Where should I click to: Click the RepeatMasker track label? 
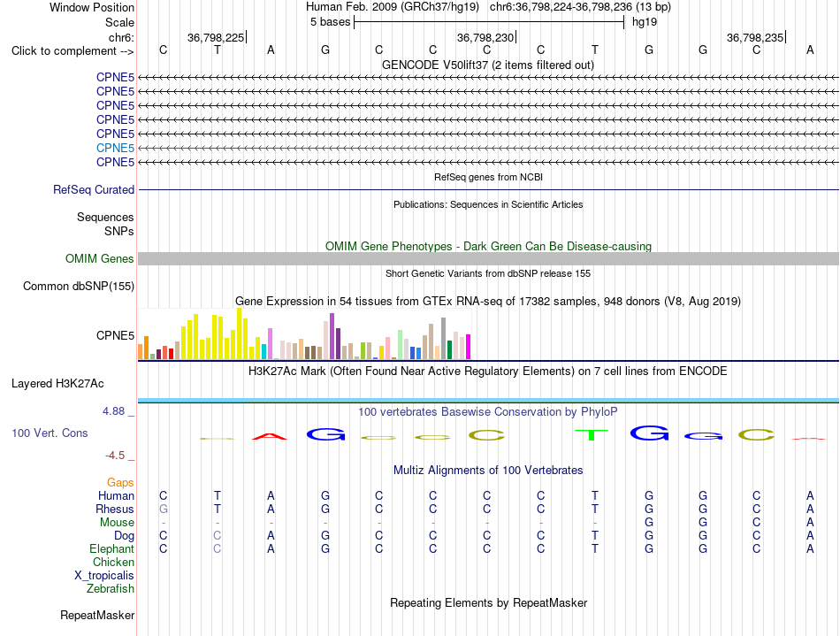click(x=97, y=615)
